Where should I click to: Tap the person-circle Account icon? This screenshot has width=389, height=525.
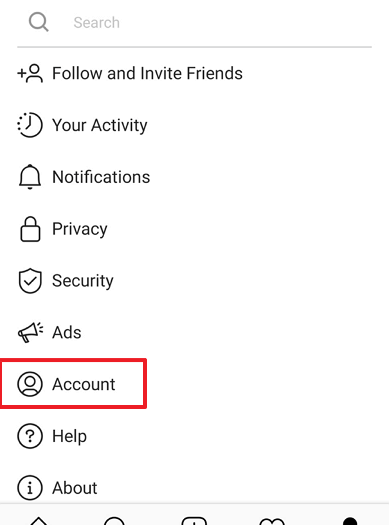(30, 384)
